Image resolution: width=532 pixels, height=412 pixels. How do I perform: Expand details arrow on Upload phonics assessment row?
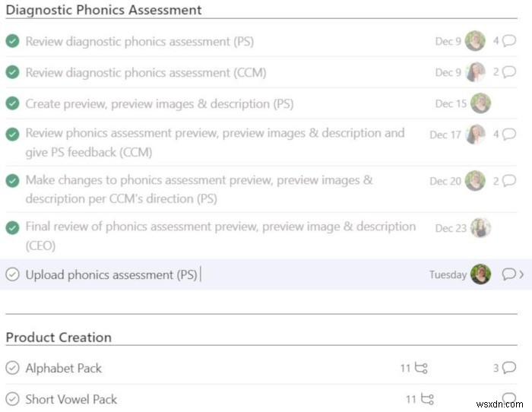click(521, 274)
